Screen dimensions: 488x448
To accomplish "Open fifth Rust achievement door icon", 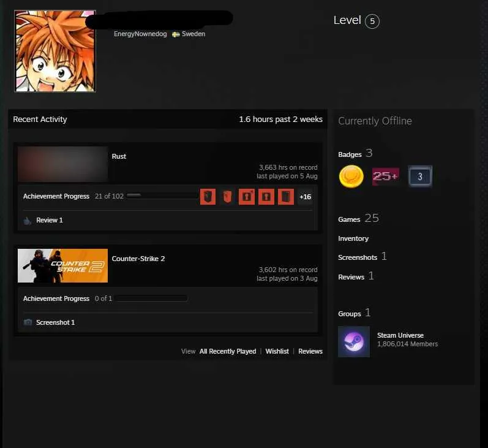I will coord(286,197).
